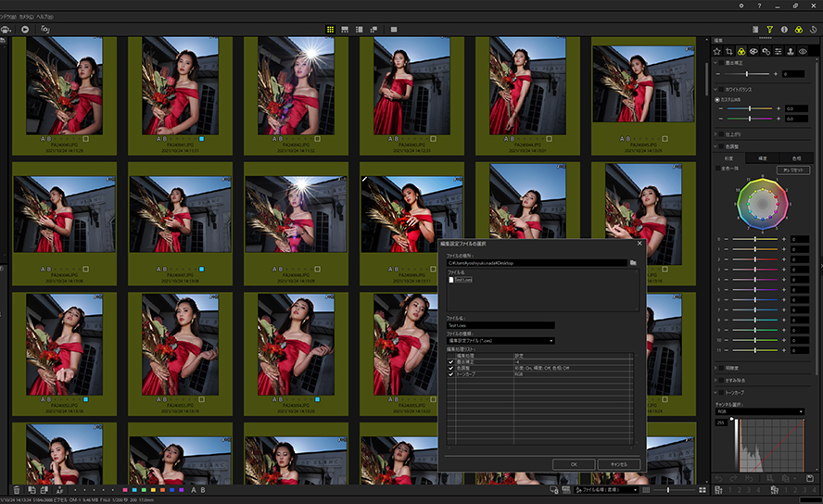Uncheck the color adjustment row in dialog list
This screenshot has width=823, height=504.
pyautogui.click(x=450, y=368)
